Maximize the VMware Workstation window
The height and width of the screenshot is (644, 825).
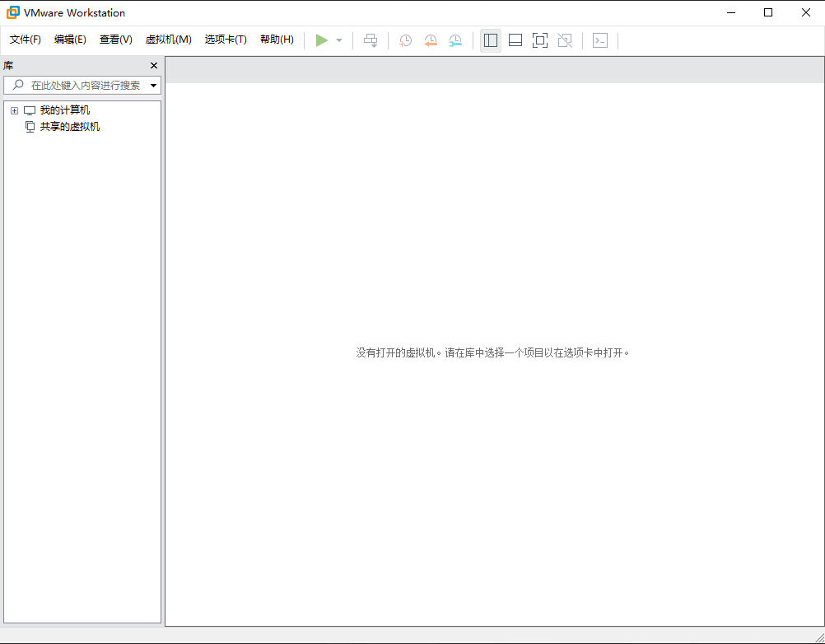point(768,13)
